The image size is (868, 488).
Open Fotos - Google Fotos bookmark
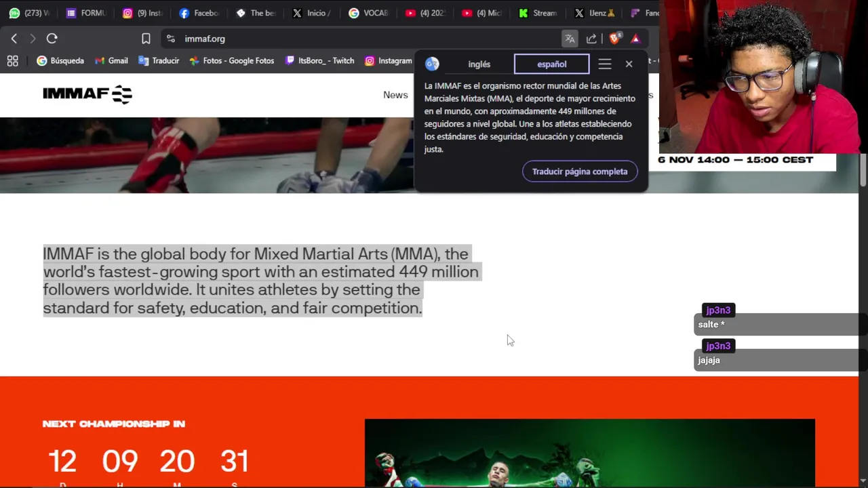click(231, 60)
